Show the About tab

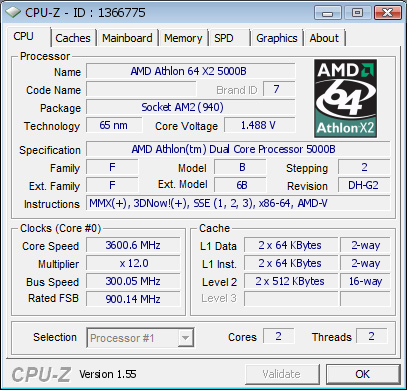pyautogui.click(x=324, y=38)
